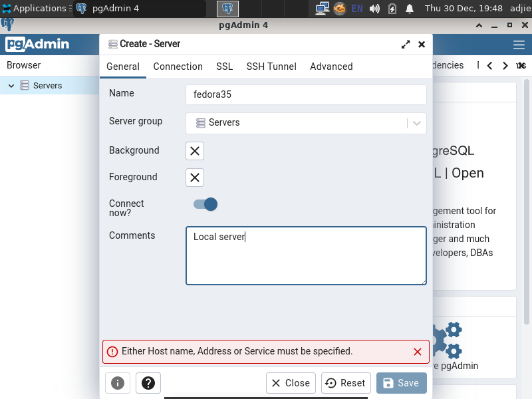
Task: Save the new server
Action: 402,383
